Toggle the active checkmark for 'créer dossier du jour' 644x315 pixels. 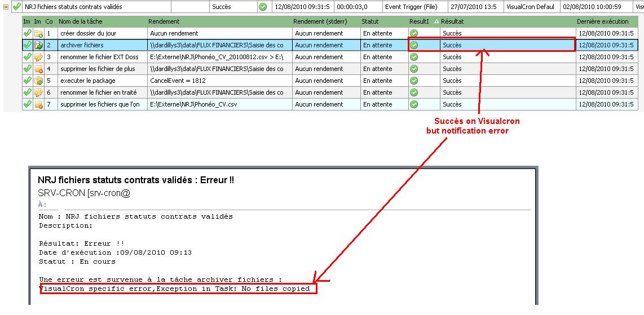tap(27, 33)
